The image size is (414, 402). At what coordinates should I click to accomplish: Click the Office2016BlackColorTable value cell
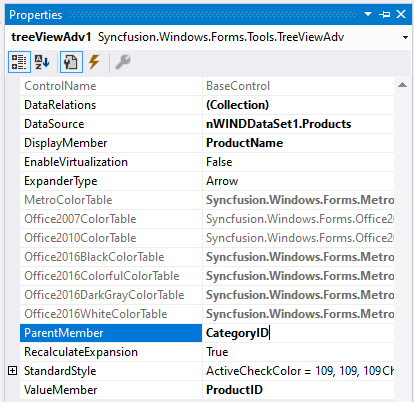point(298,257)
